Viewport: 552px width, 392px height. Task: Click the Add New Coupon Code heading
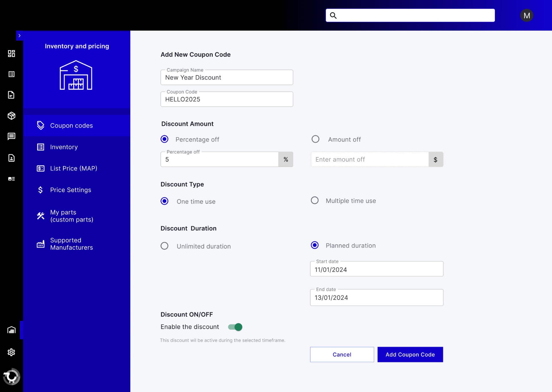coord(195,55)
